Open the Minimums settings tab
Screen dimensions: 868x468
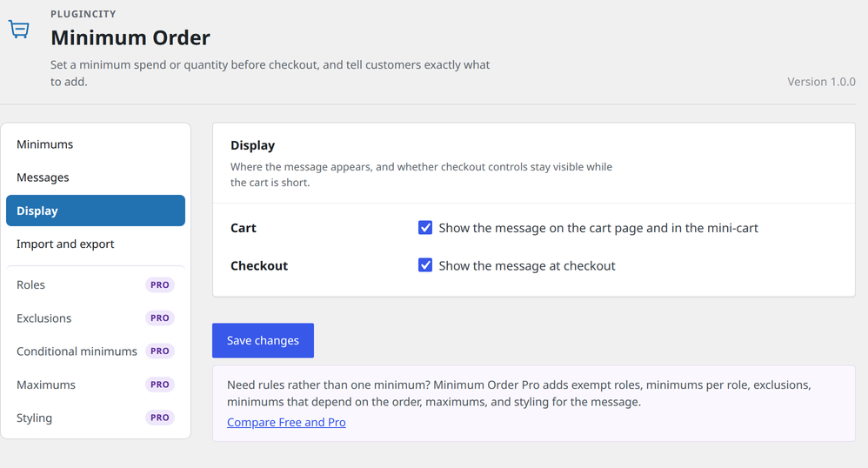point(95,144)
